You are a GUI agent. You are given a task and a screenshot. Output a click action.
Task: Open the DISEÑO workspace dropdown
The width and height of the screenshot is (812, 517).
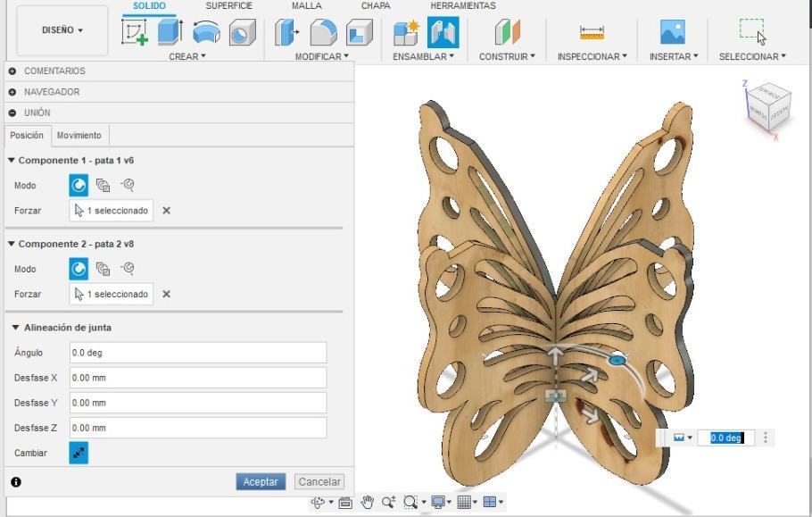pos(62,30)
